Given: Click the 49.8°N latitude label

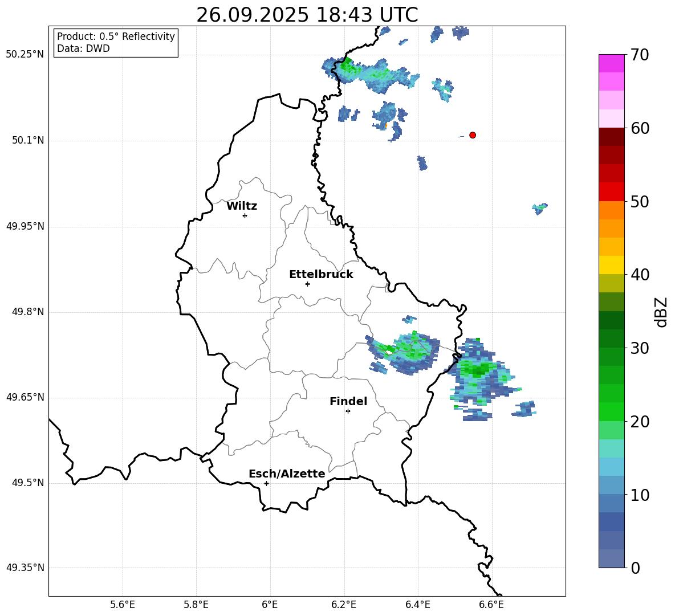Looking at the screenshot, I should pyautogui.click(x=28, y=312).
